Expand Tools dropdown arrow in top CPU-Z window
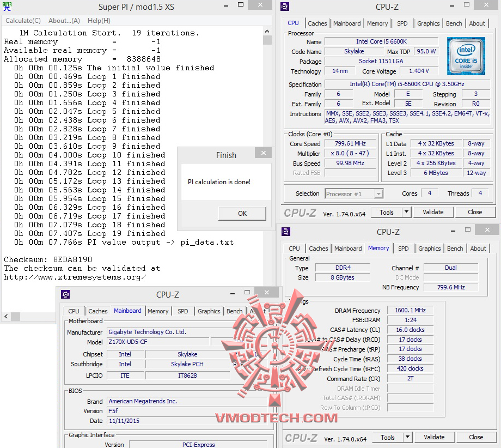Screen dimensions: 501x448 [x=406, y=213]
